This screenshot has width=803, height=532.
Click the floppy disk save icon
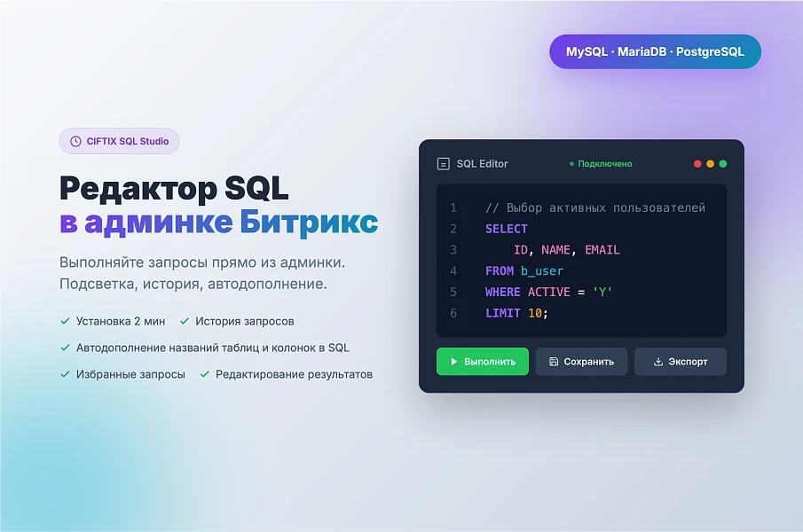554,362
